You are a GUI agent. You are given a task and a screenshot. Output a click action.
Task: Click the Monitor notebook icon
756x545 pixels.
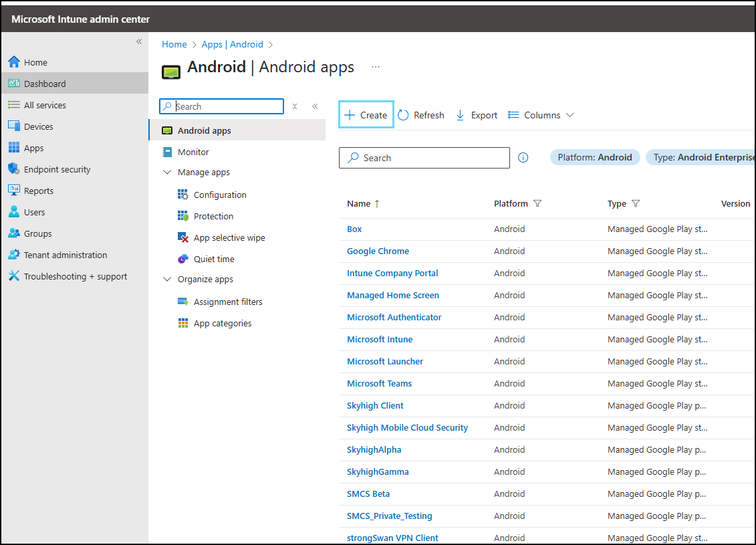coord(167,152)
